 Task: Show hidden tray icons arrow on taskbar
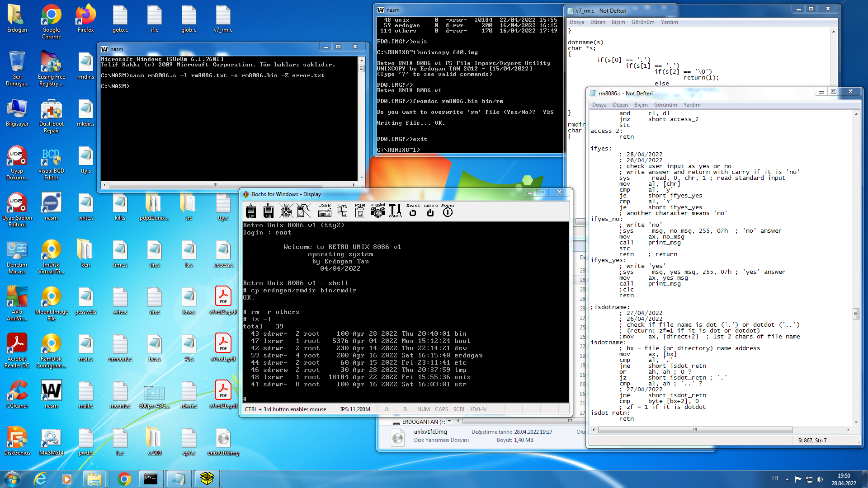point(787,479)
